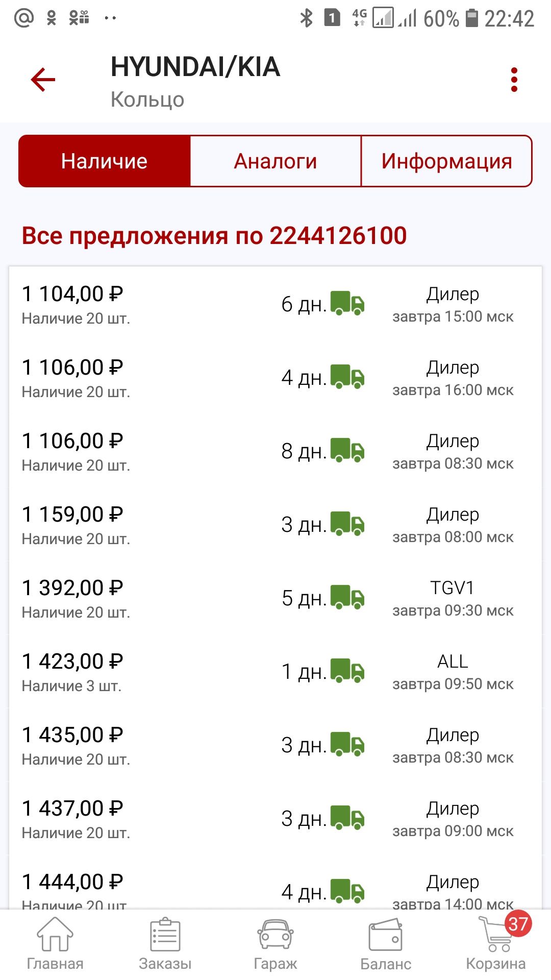Screen dimensions: 551x980
Task: Tap the red back arrow
Action: [x=43, y=80]
